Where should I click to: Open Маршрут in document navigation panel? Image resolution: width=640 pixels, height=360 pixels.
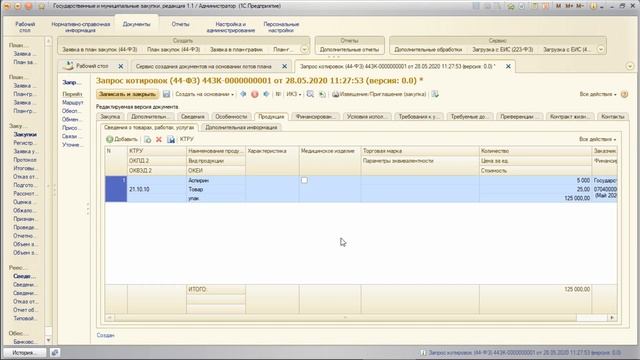tap(73, 102)
